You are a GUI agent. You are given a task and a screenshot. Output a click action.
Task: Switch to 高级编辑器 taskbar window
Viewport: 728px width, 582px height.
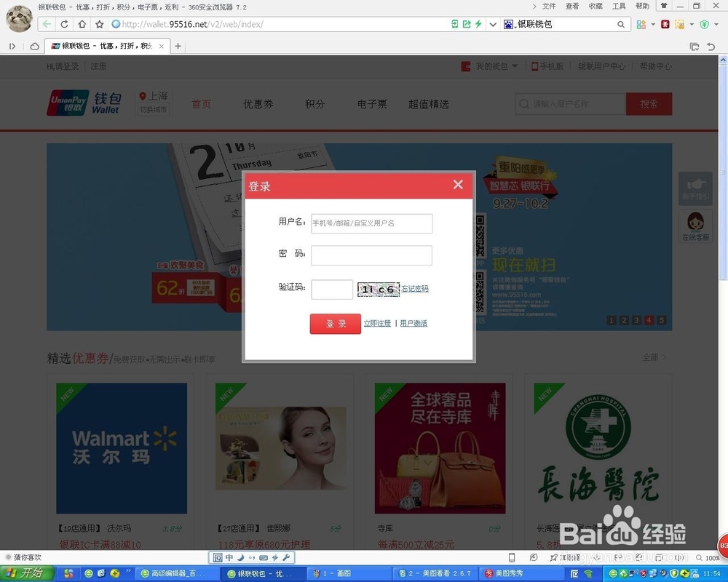(178, 574)
